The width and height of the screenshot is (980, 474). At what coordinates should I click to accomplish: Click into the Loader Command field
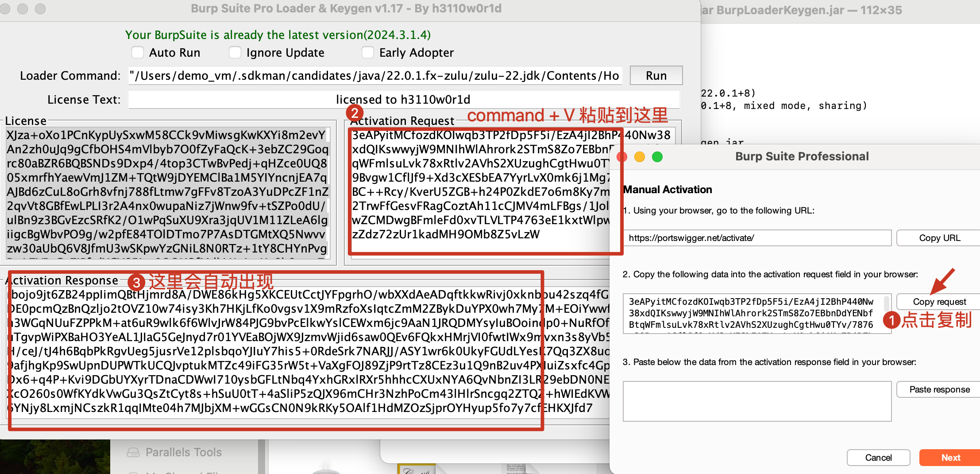point(375,76)
